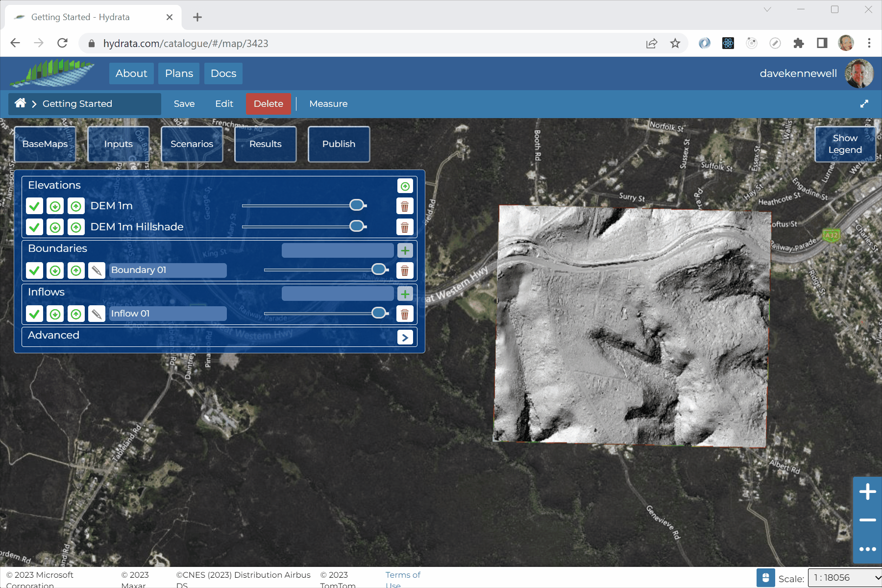Delete the DEM 1m layer via trash icon

[405, 206]
